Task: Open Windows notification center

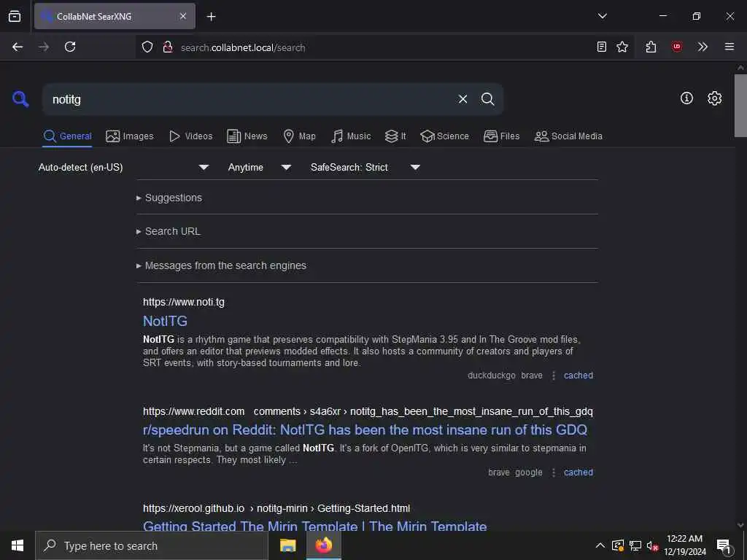Action: pyautogui.click(x=724, y=546)
